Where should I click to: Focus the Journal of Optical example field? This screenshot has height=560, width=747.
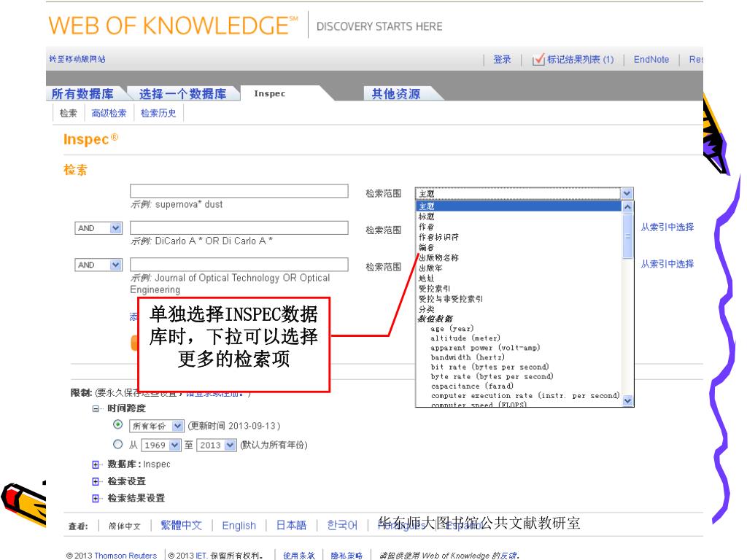click(239, 264)
